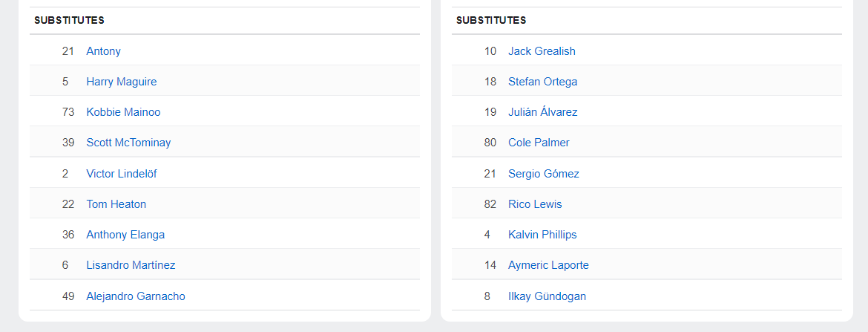
Task: Click the Cole Palmer link
Action: (539, 143)
